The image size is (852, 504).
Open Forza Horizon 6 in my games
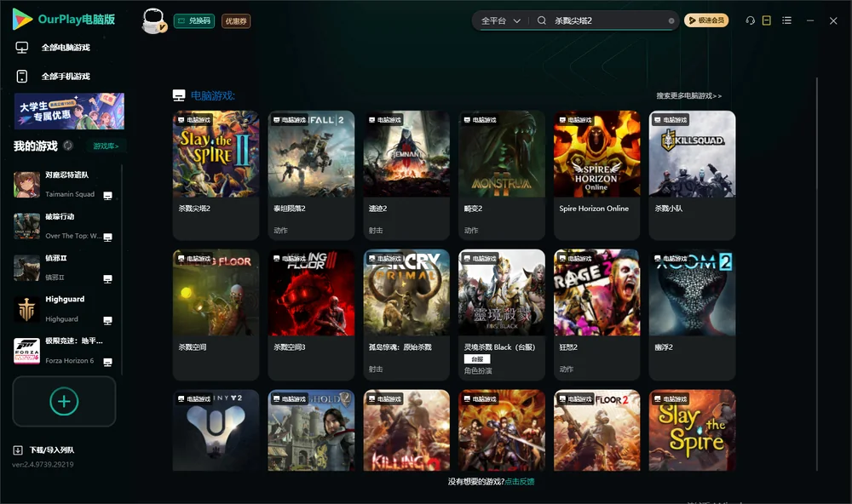coord(63,351)
